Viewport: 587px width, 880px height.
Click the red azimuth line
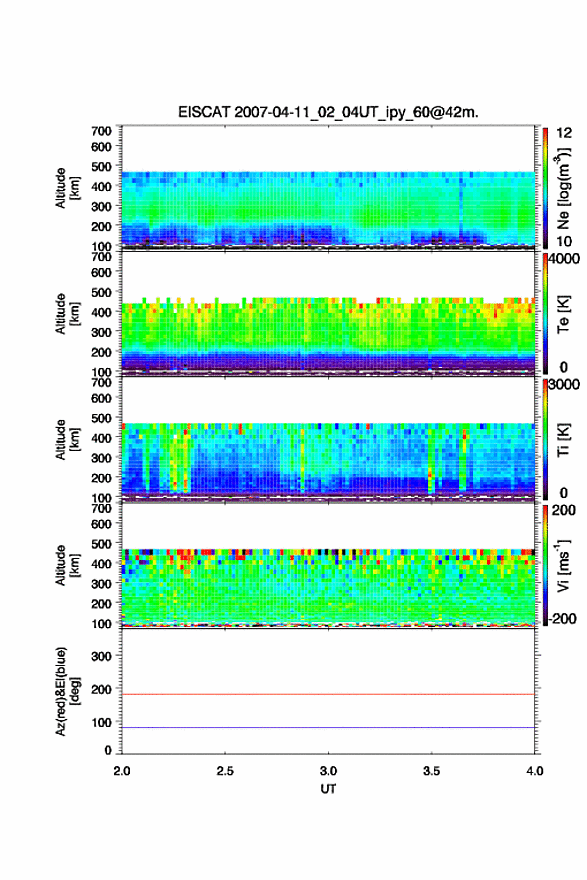328,694
